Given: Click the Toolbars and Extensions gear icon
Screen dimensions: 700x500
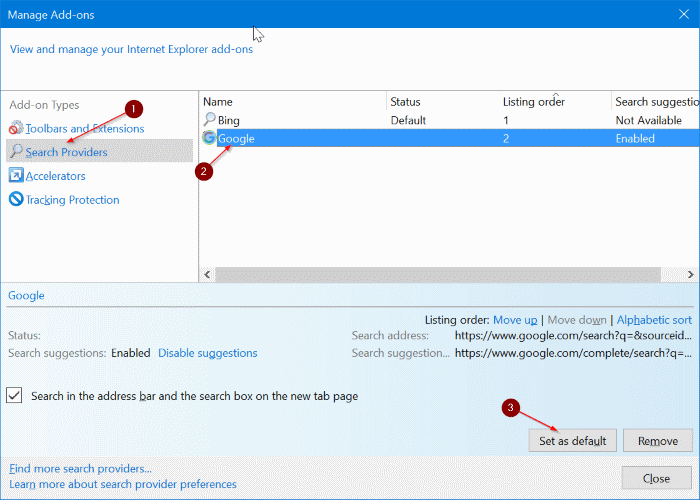Looking at the screenshot, I should click(x=16, y=128).
